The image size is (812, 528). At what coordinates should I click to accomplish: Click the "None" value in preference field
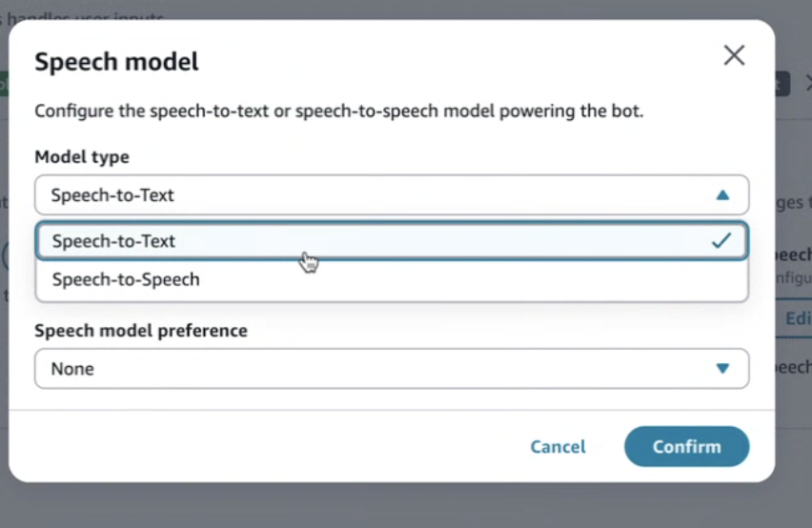pos(72,369)
